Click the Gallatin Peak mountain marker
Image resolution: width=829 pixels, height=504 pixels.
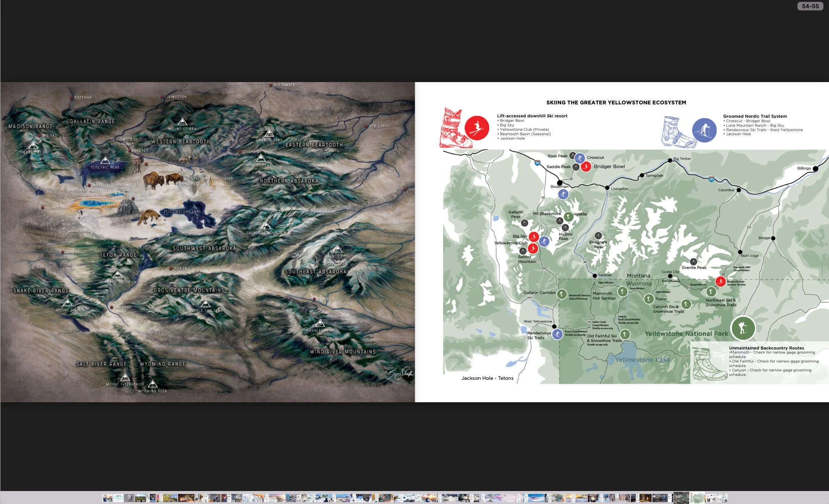524,223
